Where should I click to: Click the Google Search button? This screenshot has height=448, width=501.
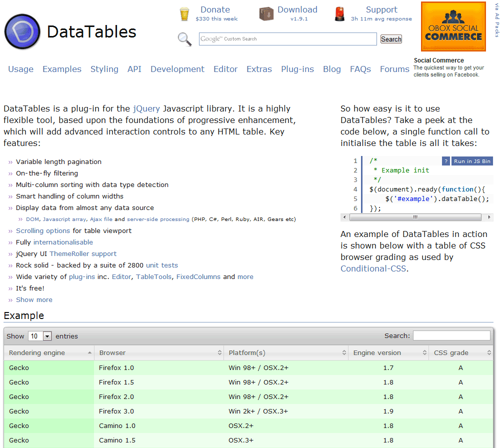(x=391, y=39)
